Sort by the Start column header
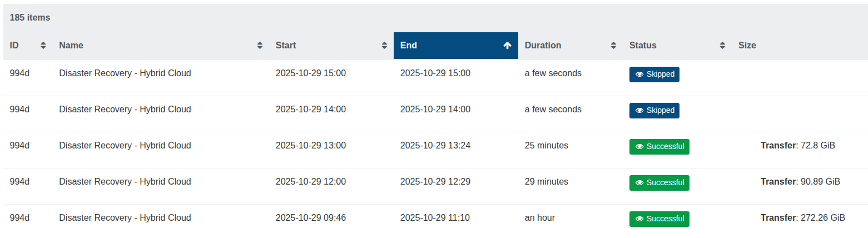The image size is (868, 238). pyautogui.click(x=286, y=46)
